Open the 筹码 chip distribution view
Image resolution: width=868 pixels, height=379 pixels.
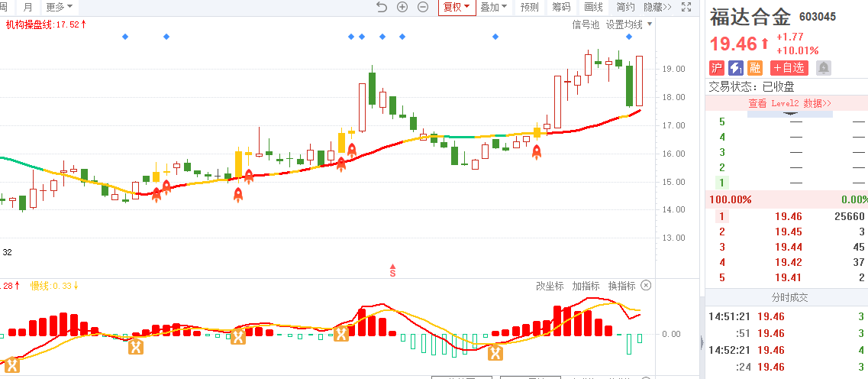point(561,7)
